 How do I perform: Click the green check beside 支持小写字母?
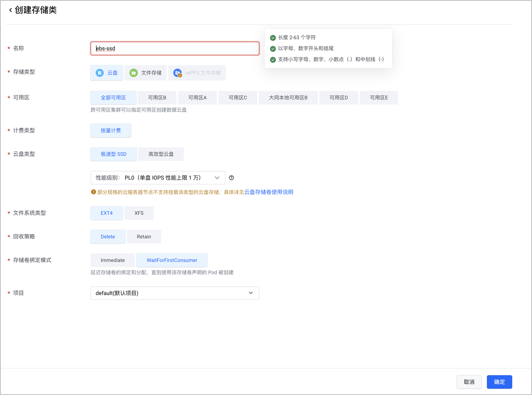click(273, 60)
